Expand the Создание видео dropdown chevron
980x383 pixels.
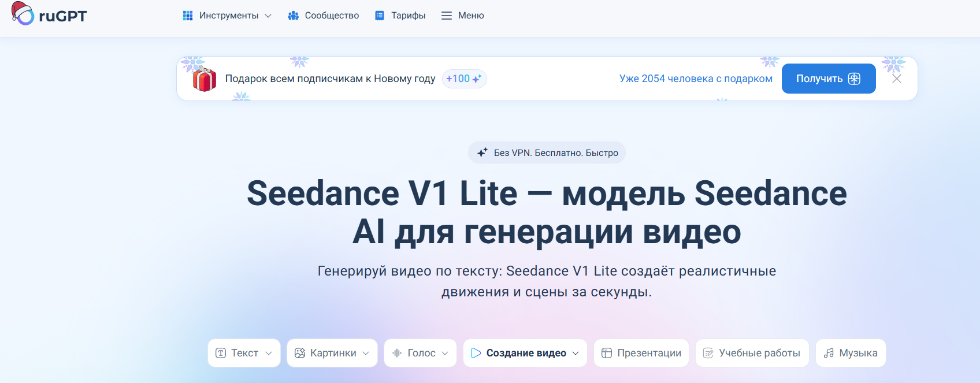pos(576,353)
